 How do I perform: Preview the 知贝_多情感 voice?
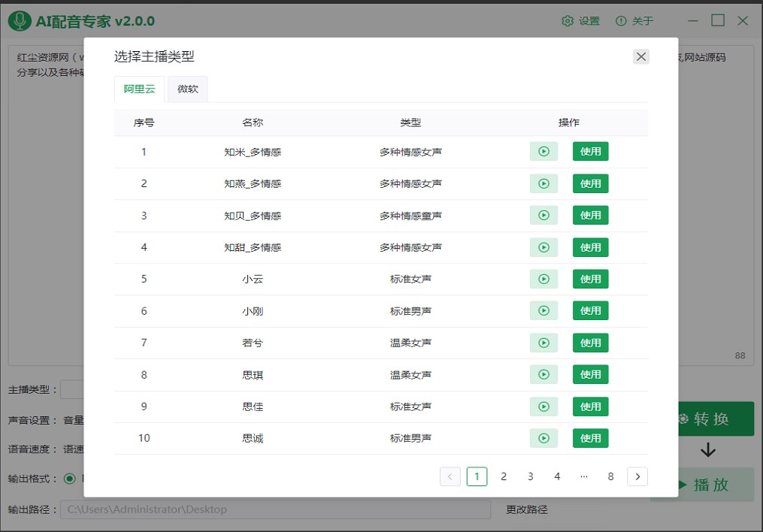tap(543, 216)
